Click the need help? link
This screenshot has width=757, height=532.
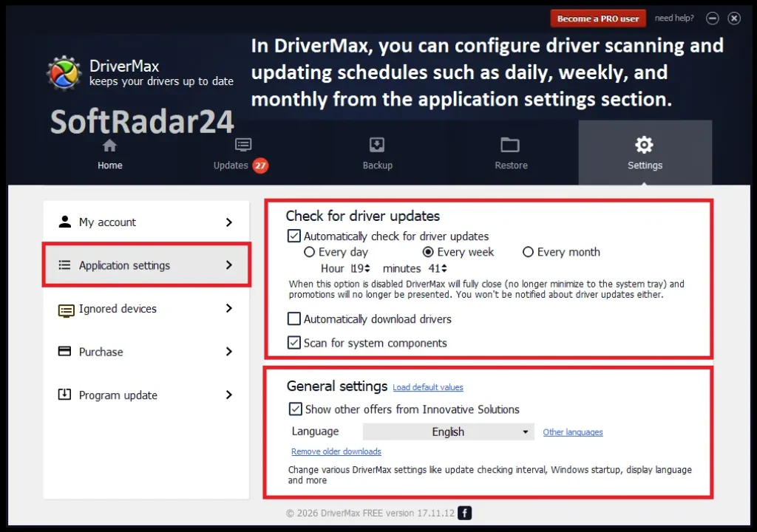(x=674, y=18)
